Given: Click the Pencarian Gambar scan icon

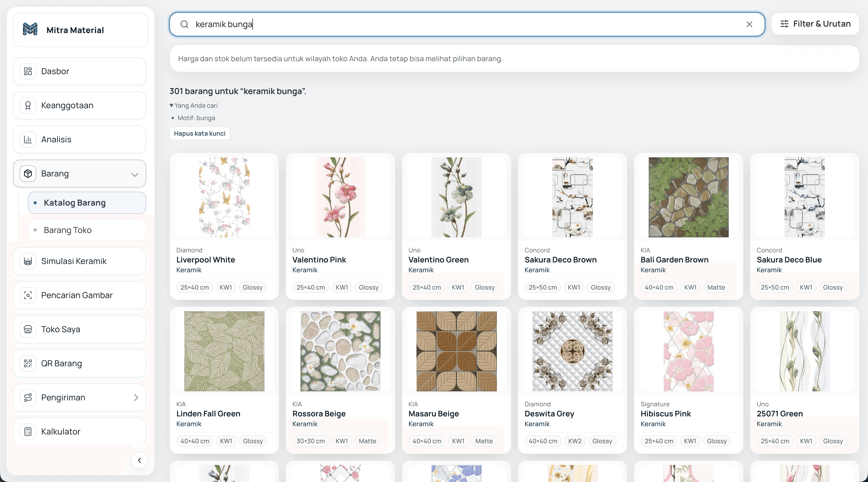Looking at the screenshot, I should pyautogui.click(x=28, y=295).
